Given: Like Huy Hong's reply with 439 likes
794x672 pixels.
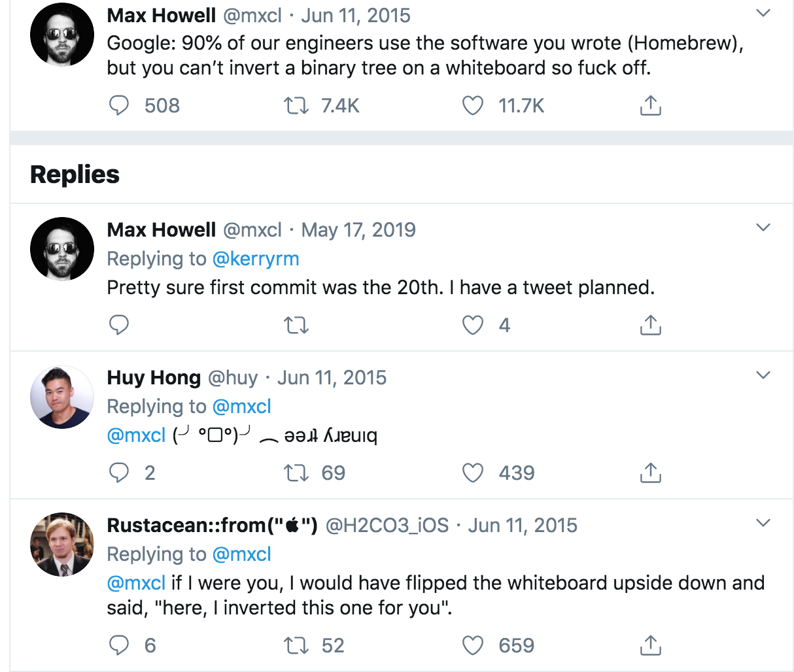Looking at the screenshot, I should click(473, 473).
